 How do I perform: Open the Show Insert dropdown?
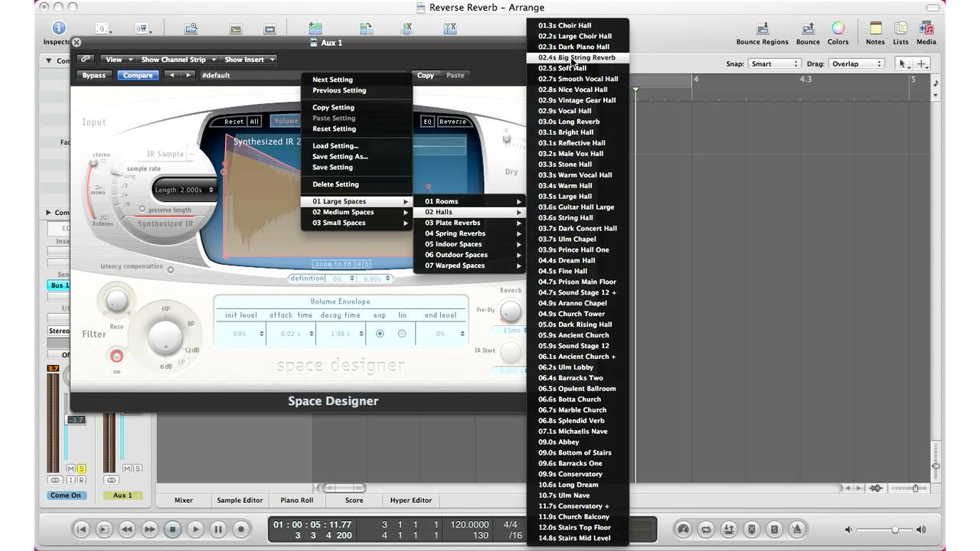tap(249, 60)
